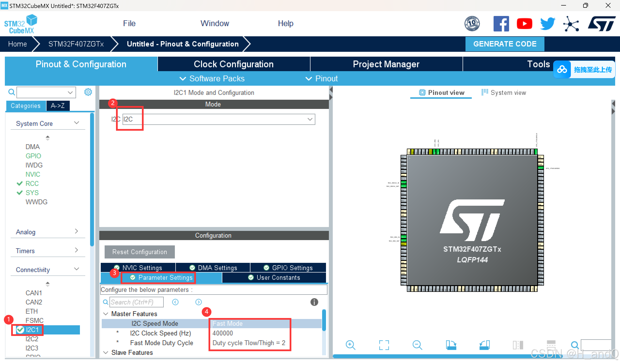The height and width of the screenshot is (364, 620).
Task: Zoom out of the pinout view
Action: tap(417, 345)
